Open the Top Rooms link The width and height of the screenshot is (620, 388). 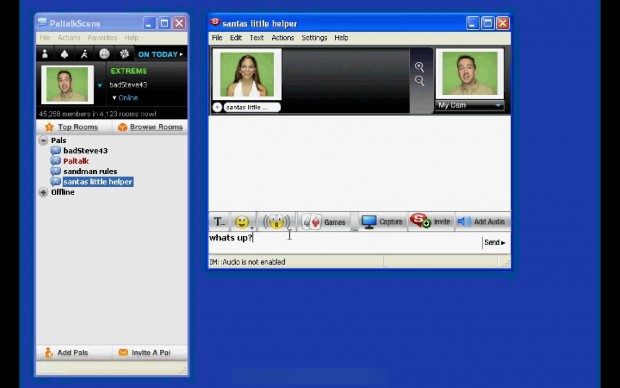coord(78,127)
